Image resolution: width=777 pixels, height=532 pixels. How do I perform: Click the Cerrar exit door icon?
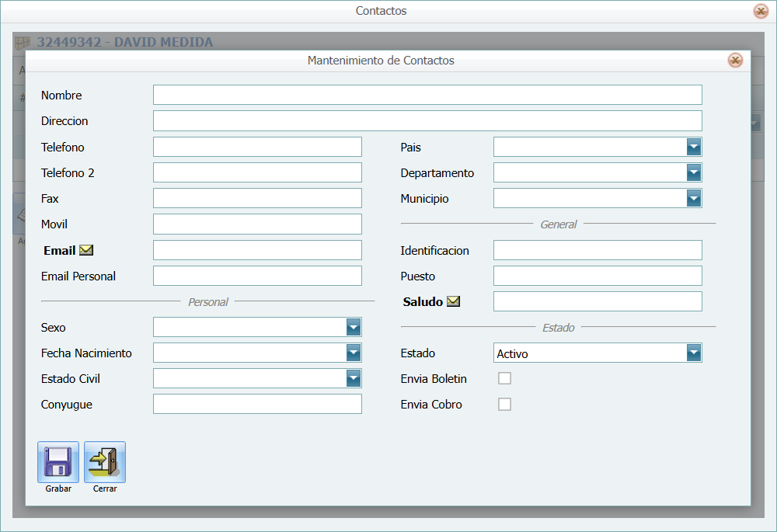105,461
